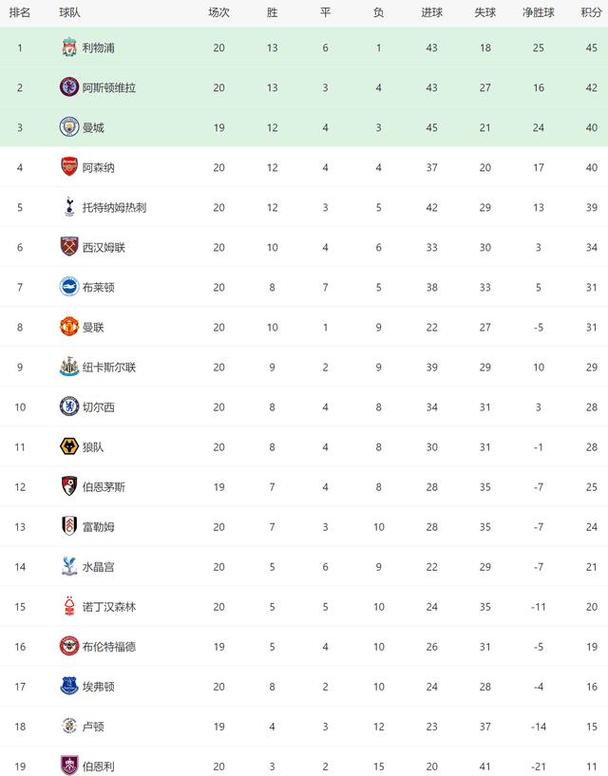Open the Tottenham Hotspur cockerel logo
608x776 pixels.
coord(69,207)
